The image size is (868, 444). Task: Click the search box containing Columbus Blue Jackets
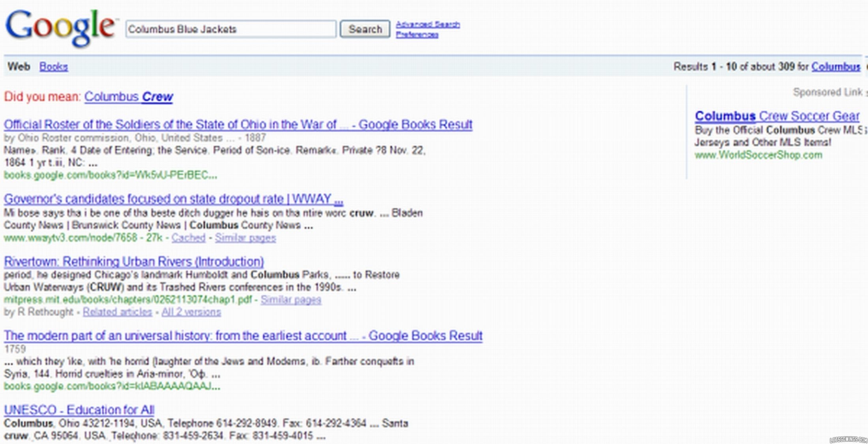pos(231,29)
